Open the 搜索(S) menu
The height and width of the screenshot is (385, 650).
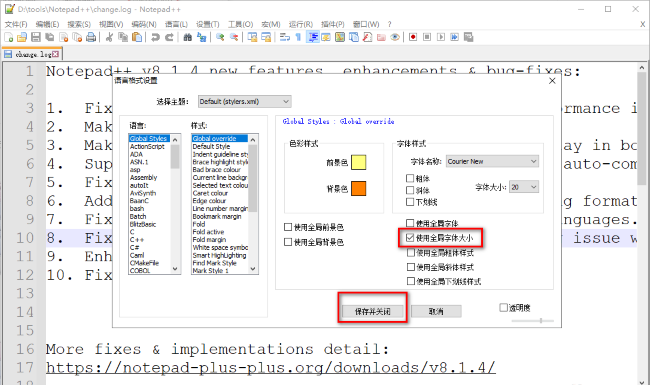pos(79,24)
